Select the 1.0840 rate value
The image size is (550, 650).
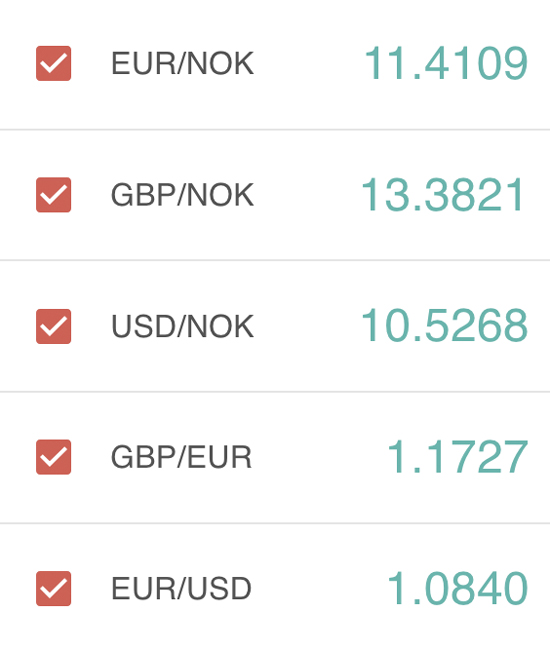[x=458, y=588]
